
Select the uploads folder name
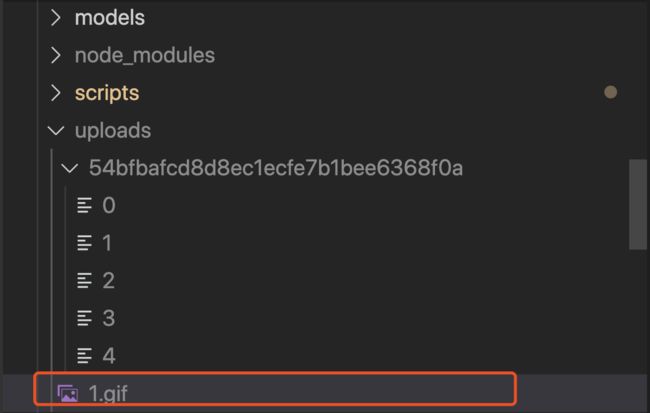pyautogui.click(x=113, y=131)
